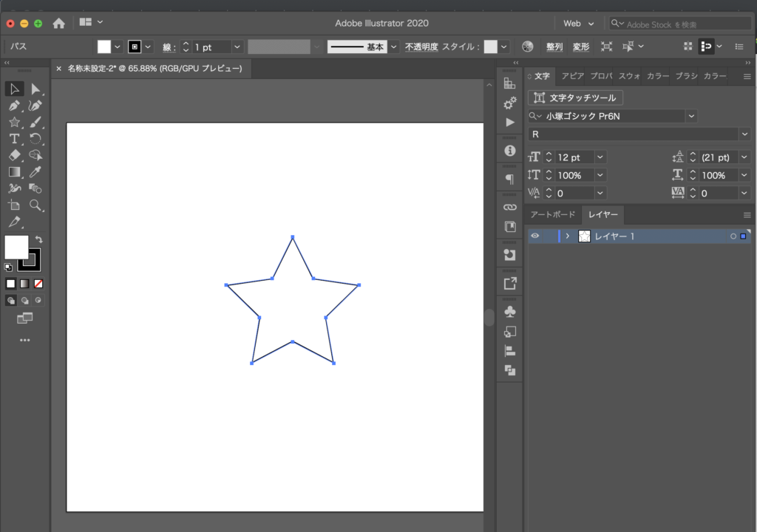Hide レイヤー 1 with the eye toggle
The width and height of the screenshot is (757, 532).
click(536, 236)
